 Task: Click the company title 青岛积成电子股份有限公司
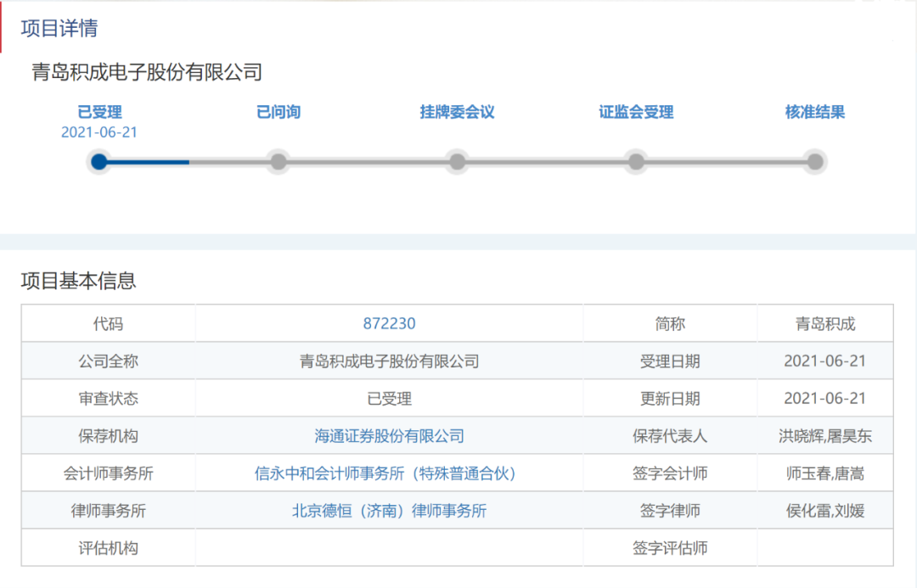(147, 72)
